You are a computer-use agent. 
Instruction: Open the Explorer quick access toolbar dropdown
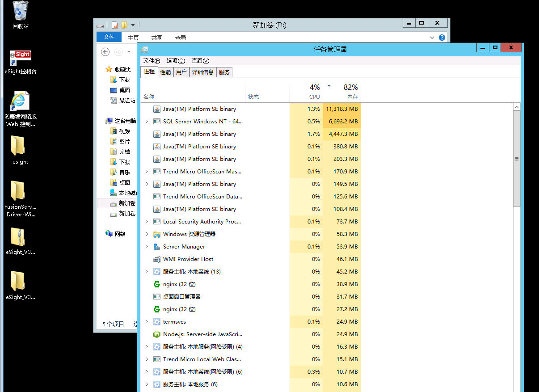133,25
